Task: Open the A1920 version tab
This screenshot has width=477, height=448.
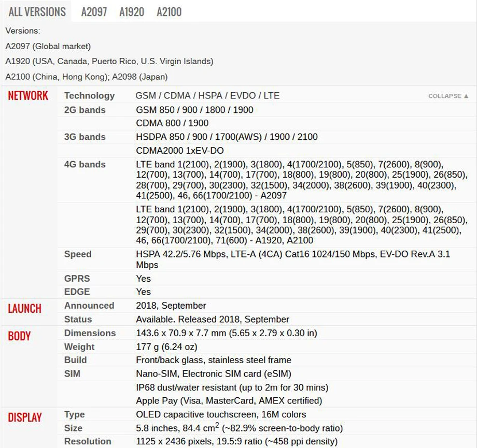Action: pyautogui.click(x=132, y=12)
